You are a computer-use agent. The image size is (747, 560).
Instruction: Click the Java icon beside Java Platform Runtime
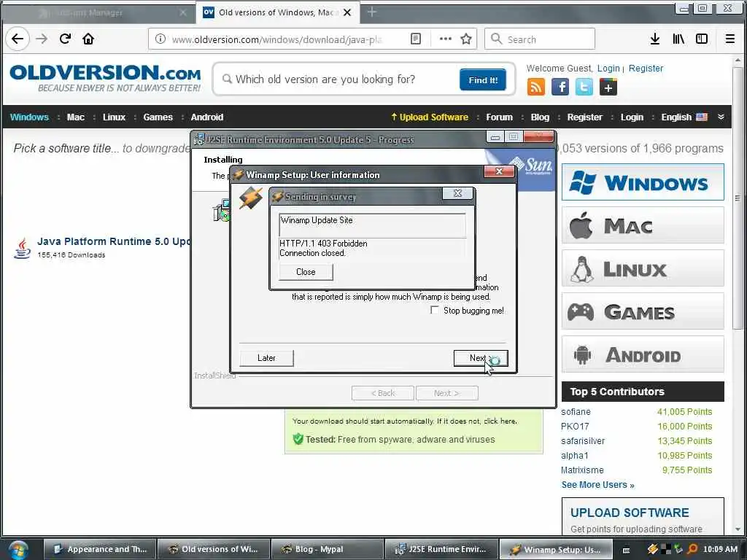pos(22,248)
